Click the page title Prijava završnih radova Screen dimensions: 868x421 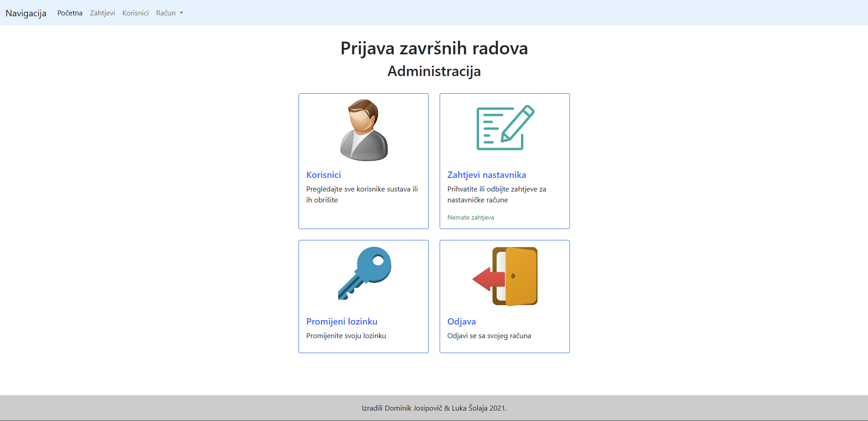(x=434, y=48)
